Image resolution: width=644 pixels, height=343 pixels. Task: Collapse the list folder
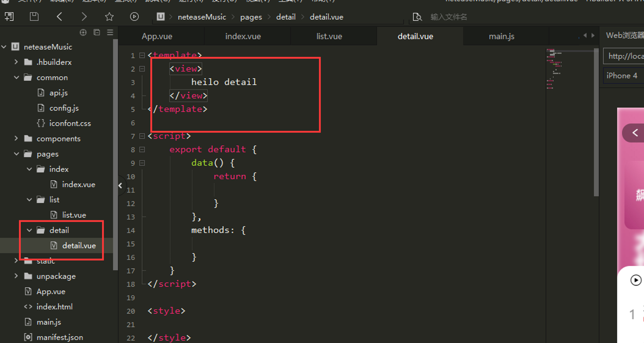[29, 200]
